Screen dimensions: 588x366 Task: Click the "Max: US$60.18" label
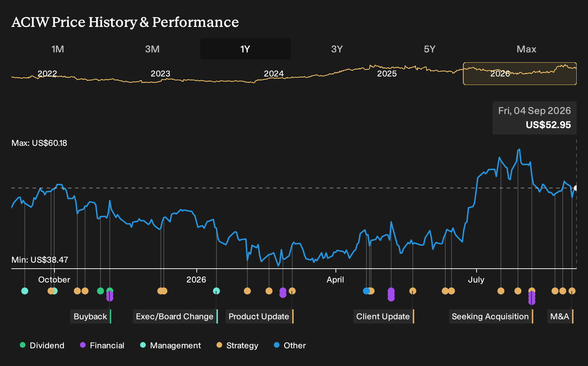[39, 143]
